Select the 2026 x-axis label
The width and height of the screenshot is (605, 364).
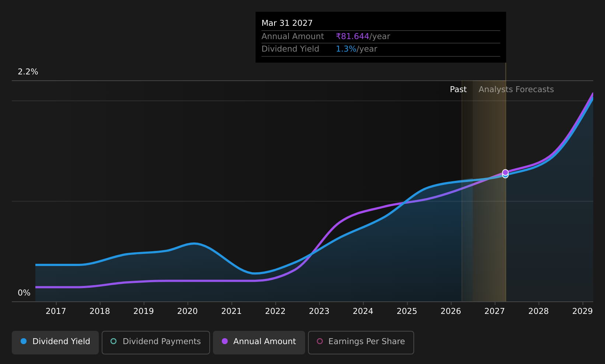tap(451, 311)
